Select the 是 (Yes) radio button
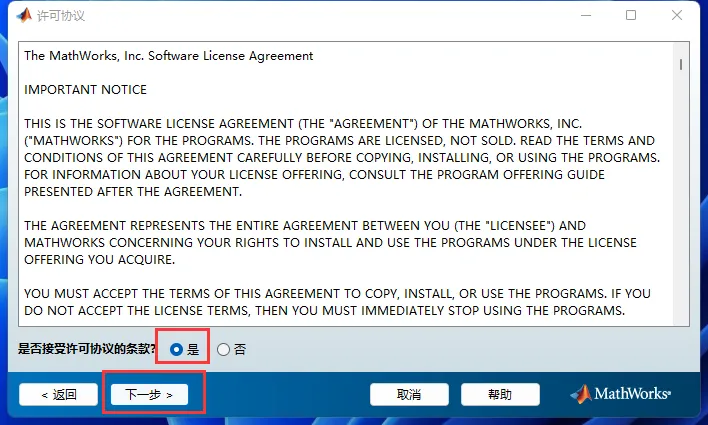The height and width of the screenshot is (425, 708). tap(177, 349)
